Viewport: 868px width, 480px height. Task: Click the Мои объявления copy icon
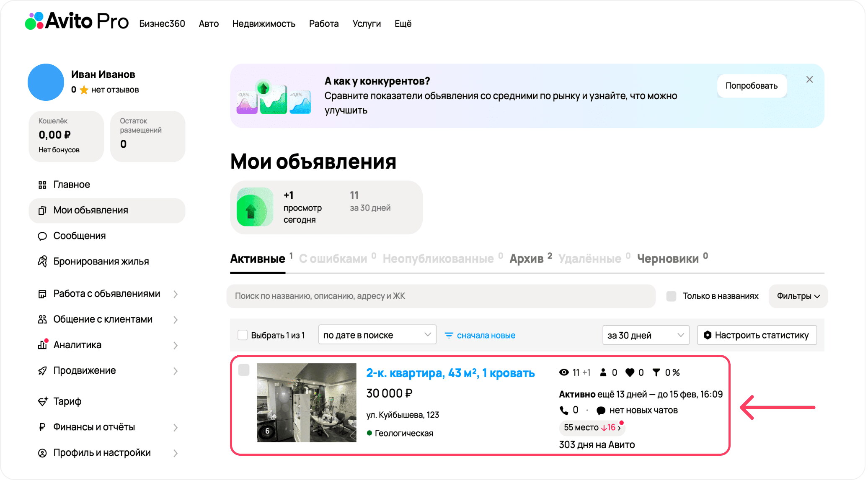[42, 210]
